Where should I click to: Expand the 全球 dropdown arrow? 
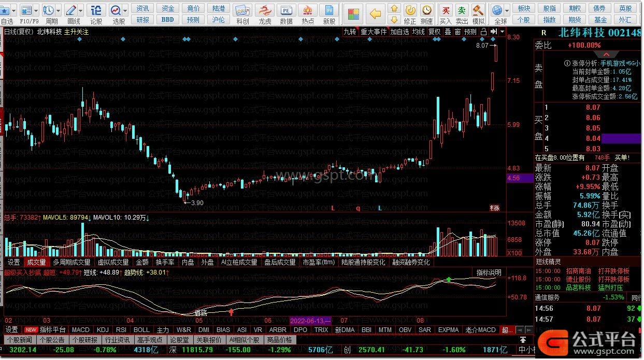tap(506, 10)
